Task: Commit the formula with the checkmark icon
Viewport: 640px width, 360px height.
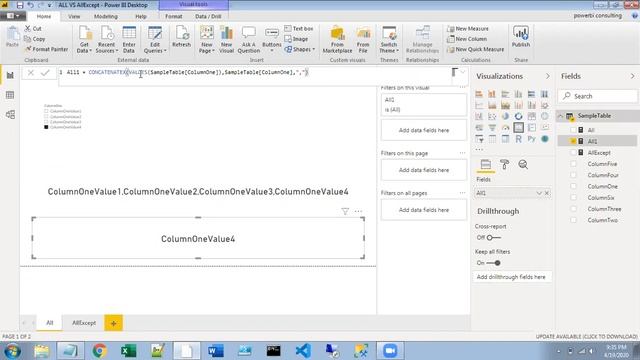Action: pyautogui.click(x=45, y=73)
